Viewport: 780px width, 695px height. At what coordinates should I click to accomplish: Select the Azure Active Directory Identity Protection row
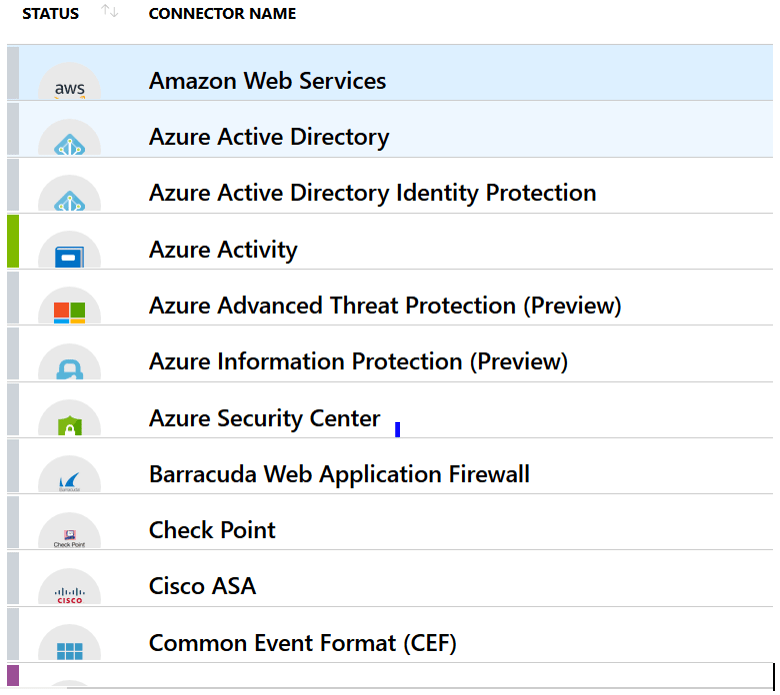372,193
